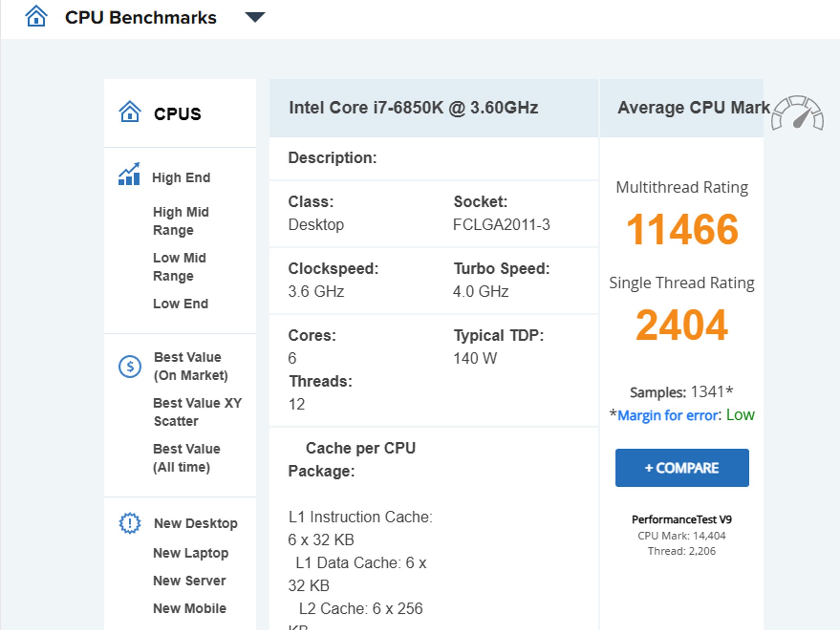
Task: Click the Best Value dollar icon
Action: [x=130, y=366]
